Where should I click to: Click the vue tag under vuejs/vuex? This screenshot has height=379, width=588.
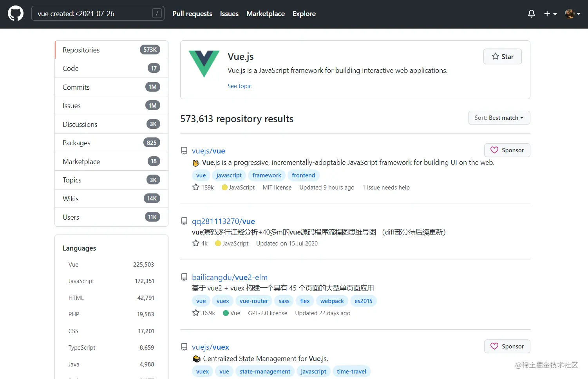[x=224, y=372]
